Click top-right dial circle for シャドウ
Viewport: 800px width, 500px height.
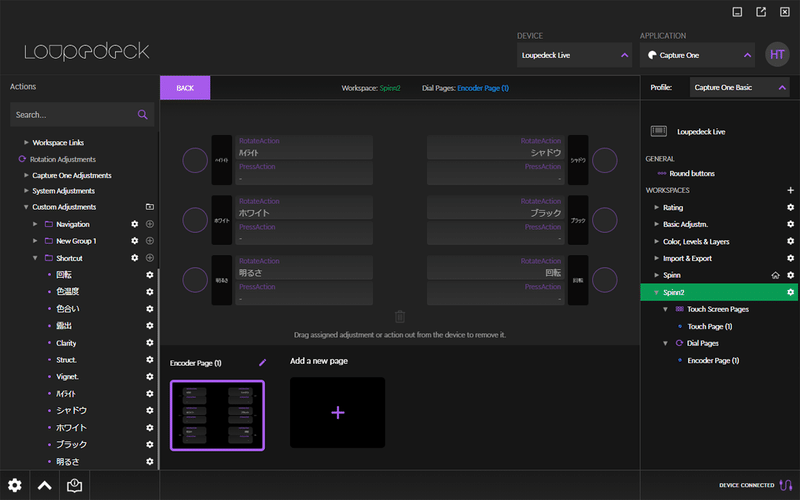605,160
